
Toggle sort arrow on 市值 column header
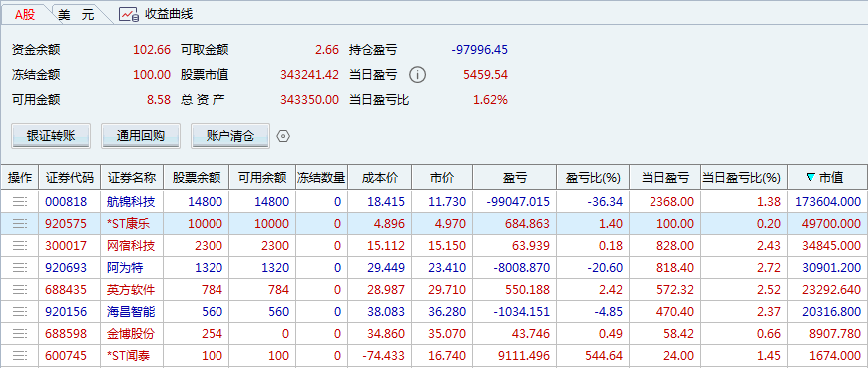tap(811, 178)
